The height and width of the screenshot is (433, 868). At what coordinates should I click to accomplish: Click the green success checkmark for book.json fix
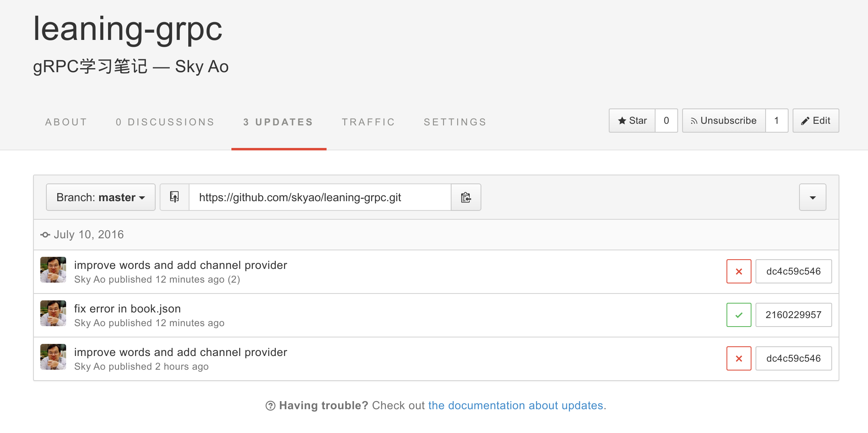[739, 315]
